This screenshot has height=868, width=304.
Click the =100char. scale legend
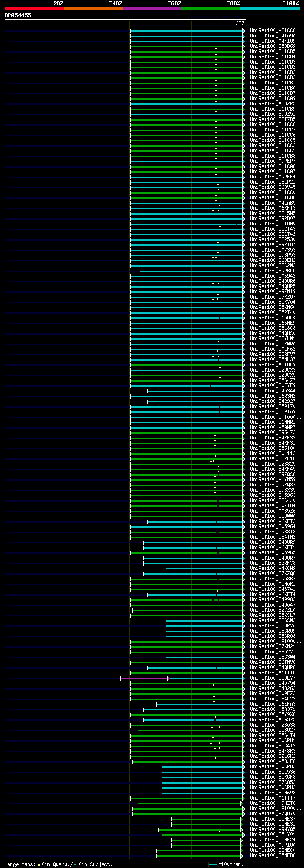227,864
